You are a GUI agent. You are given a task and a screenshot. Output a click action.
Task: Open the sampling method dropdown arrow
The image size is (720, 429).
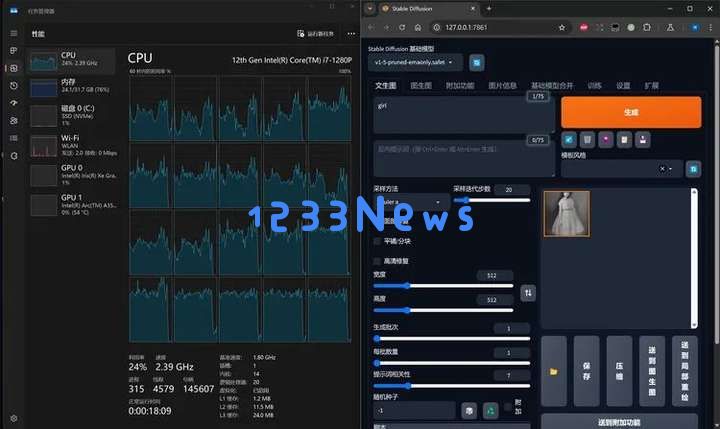point(438,202)
